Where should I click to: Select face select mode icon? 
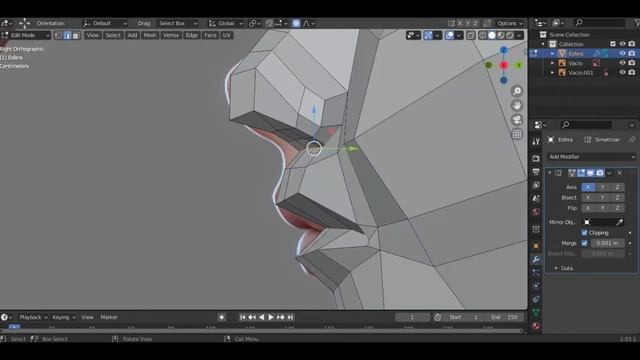pos(76,36)
